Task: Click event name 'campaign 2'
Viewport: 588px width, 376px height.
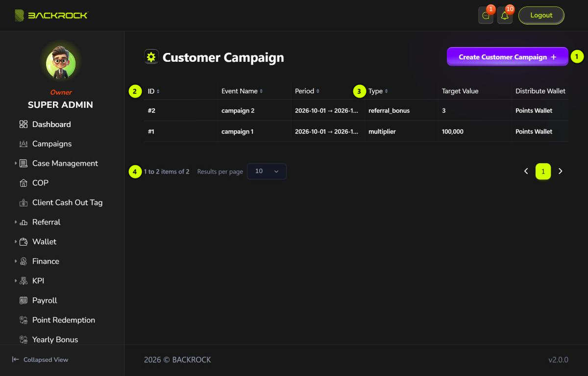Action: (x=238, y=111)
